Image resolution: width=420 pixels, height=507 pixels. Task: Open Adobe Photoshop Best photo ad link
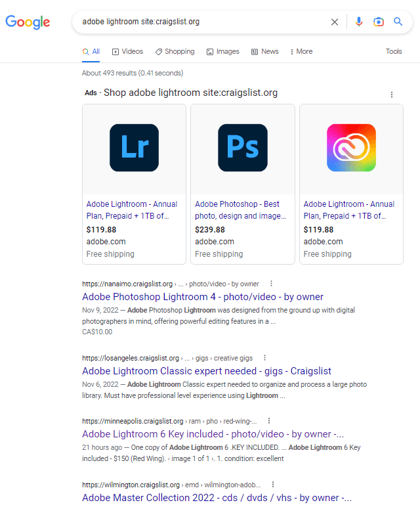pyautogui.click(x=240, y=210)
